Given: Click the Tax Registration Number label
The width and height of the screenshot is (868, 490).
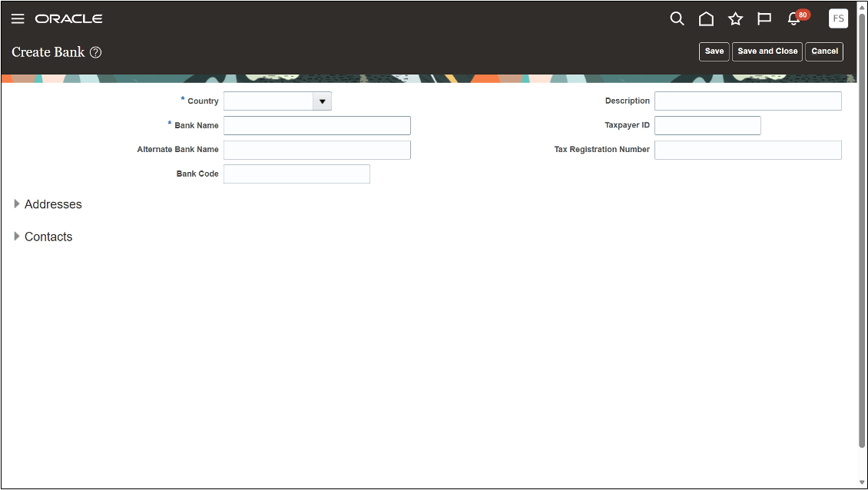Looking at the screenshot, I should pos(601,150).
